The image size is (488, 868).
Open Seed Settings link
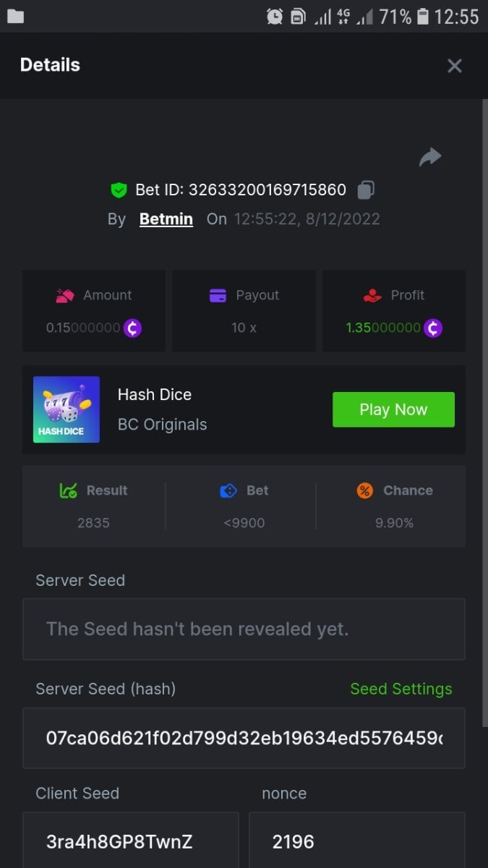coord(401,689)
